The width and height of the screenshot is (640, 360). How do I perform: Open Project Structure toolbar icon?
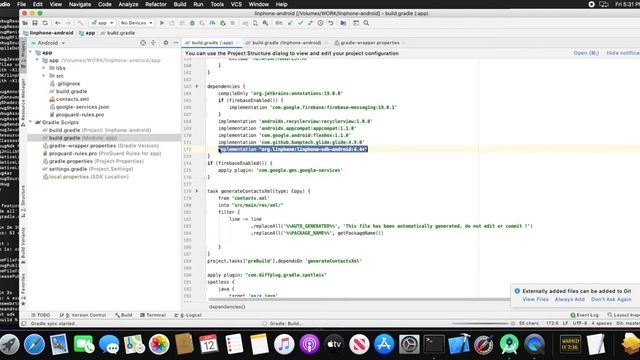point(343,23)
